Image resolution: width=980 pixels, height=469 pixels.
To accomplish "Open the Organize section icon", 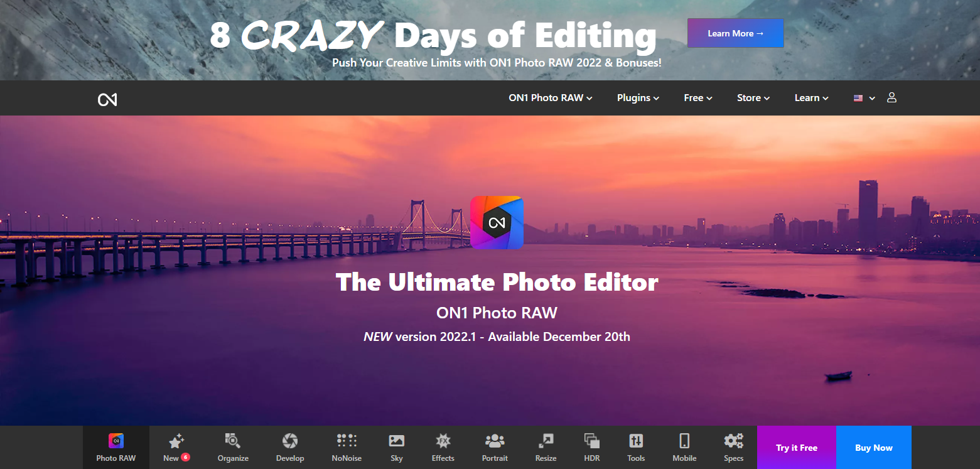I will [x=233, y=441].
